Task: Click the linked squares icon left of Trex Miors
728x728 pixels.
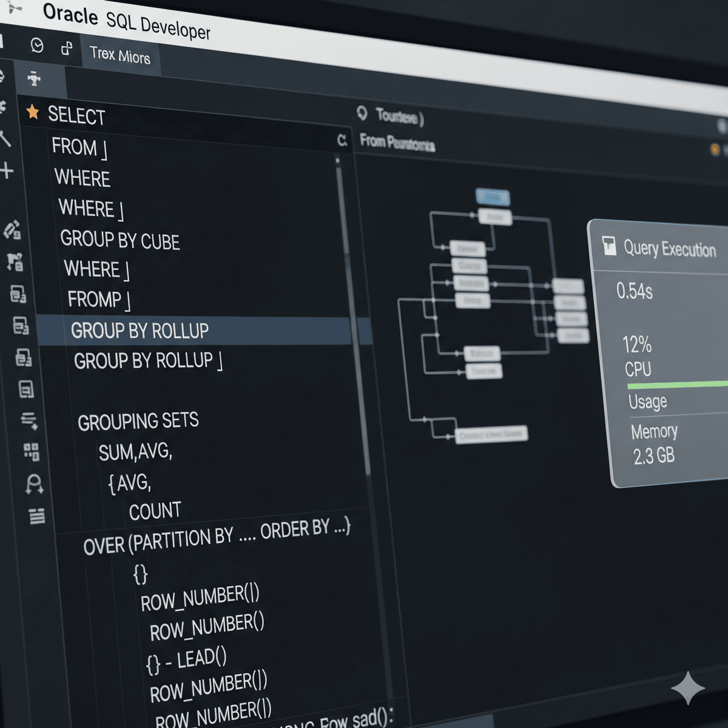Action: click(67, 48)
